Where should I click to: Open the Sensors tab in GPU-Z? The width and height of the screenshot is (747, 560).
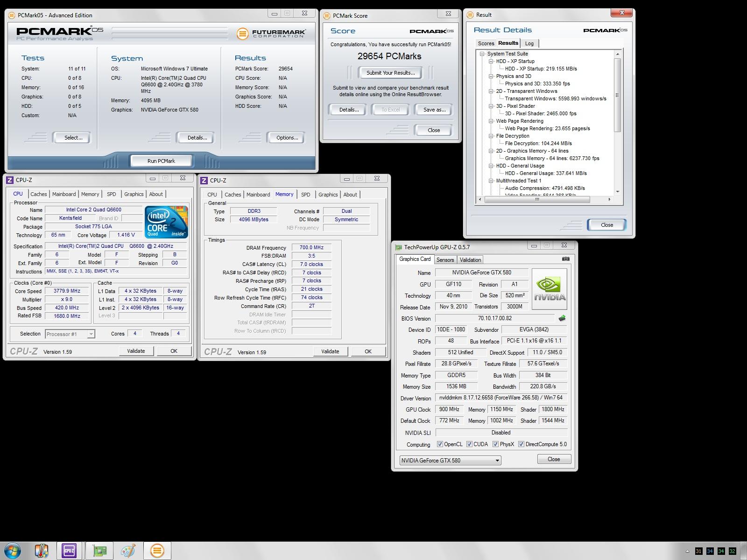click(445, 260)
